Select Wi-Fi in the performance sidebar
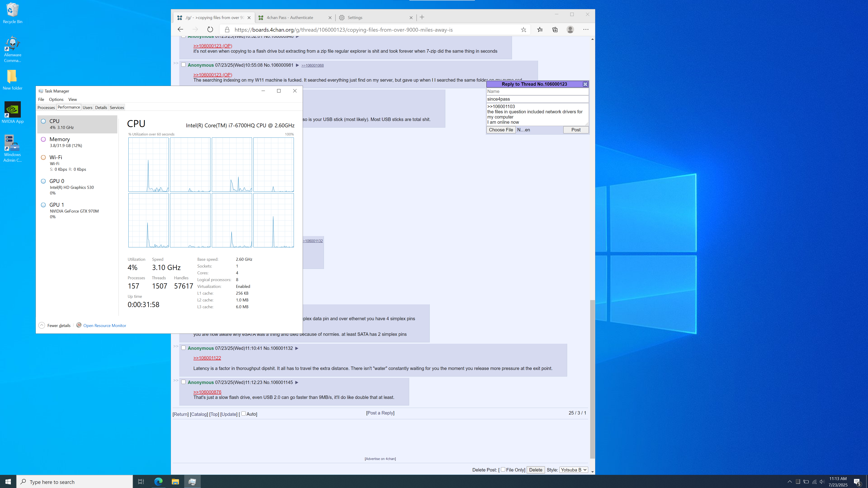This screenshot has width=868, height=488. [x=77, y=163]
